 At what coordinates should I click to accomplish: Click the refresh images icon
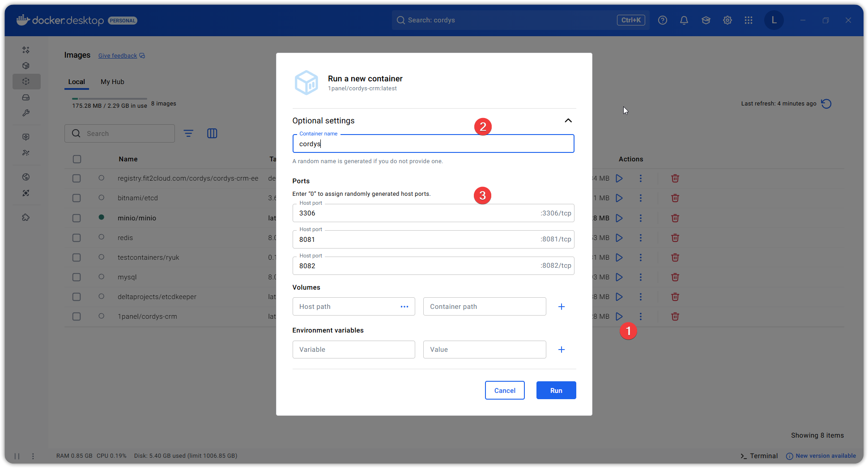click(x=826, y=104)
